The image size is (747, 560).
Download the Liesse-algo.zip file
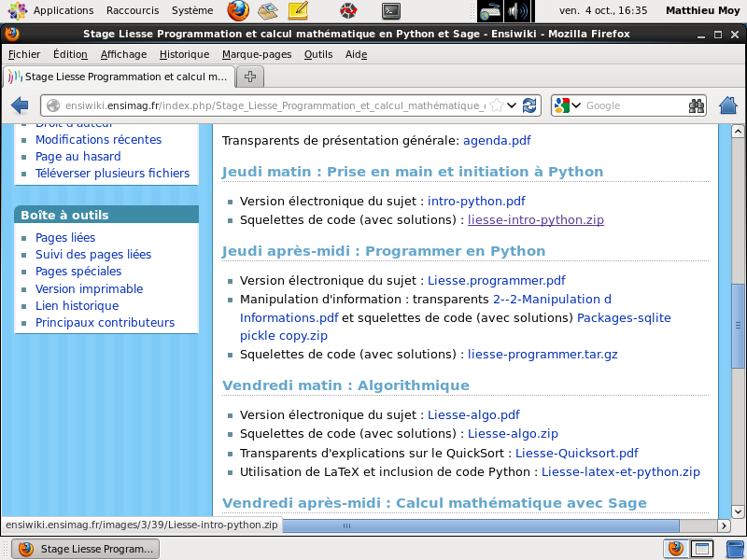tap(513, 433)
